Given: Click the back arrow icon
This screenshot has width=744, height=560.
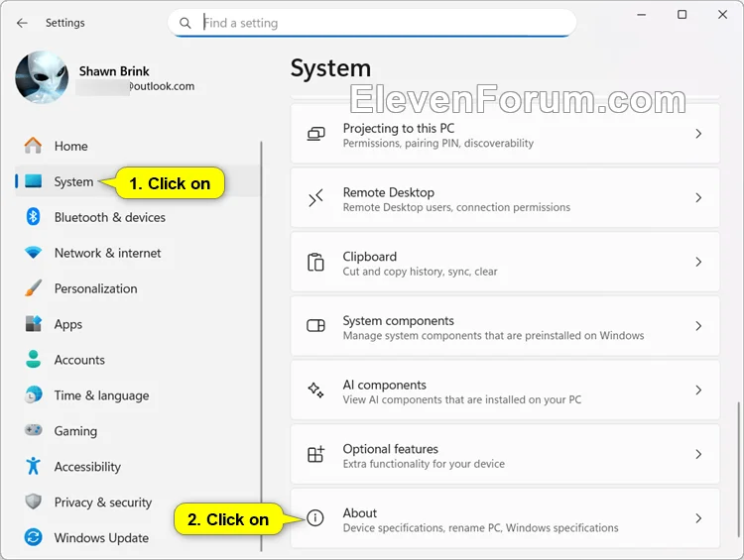Looking at the screenshot, I should point(22,23).
